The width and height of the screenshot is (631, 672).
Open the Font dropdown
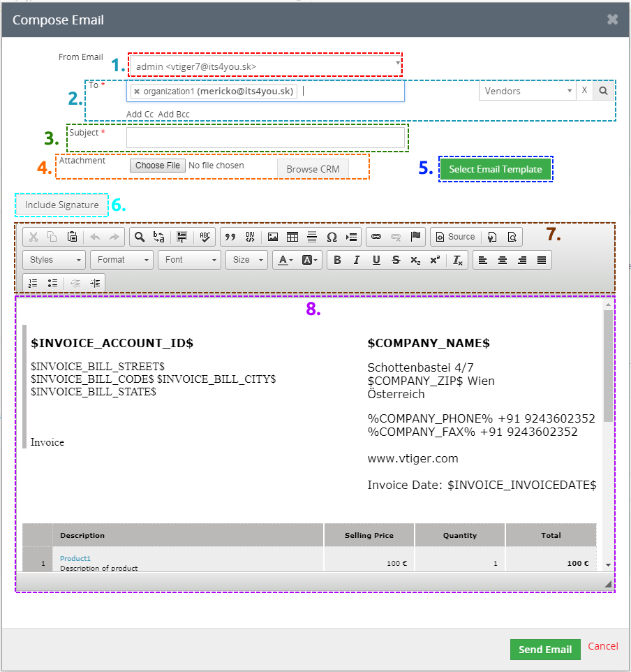[x=189, y=260]
